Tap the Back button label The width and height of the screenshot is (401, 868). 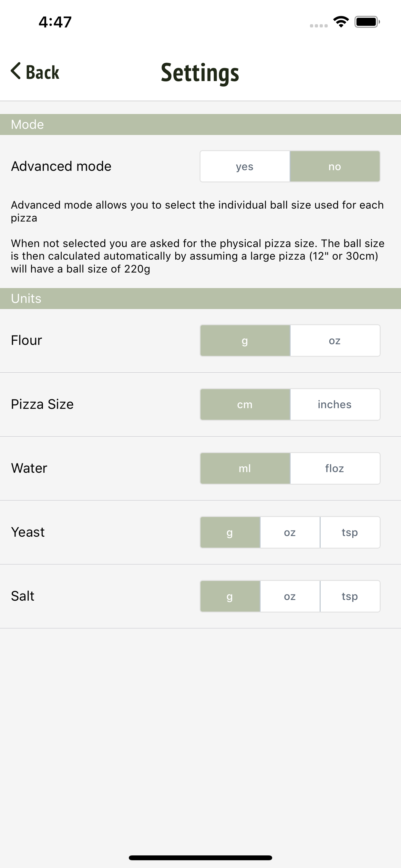pos(43,72)
